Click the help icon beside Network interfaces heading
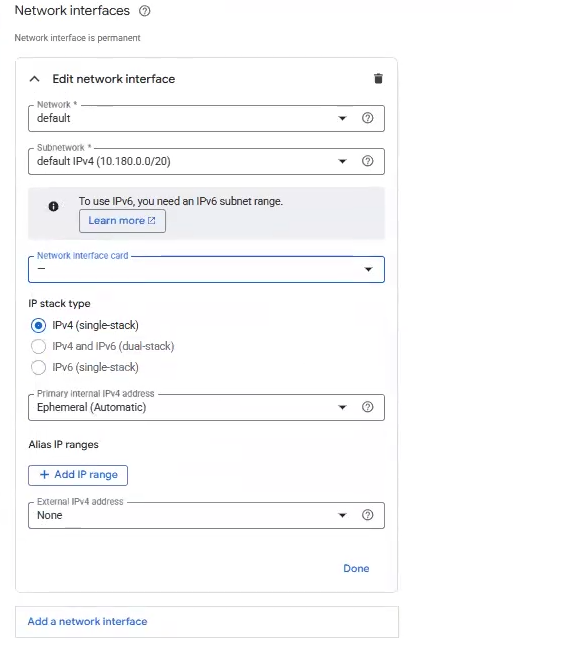The image size is (562, 646). 145,11
